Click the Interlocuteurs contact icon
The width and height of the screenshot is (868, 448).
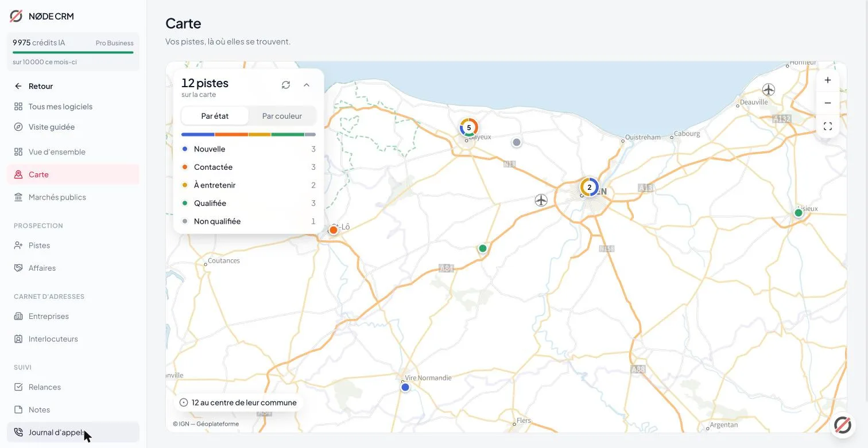click(x=18, y=339)
